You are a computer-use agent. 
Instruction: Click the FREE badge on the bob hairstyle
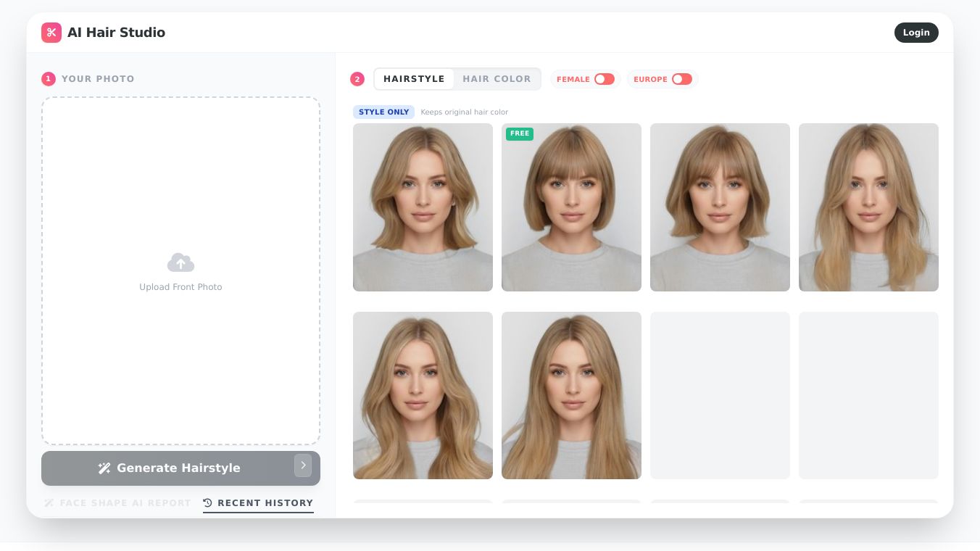tap(520, 134)
